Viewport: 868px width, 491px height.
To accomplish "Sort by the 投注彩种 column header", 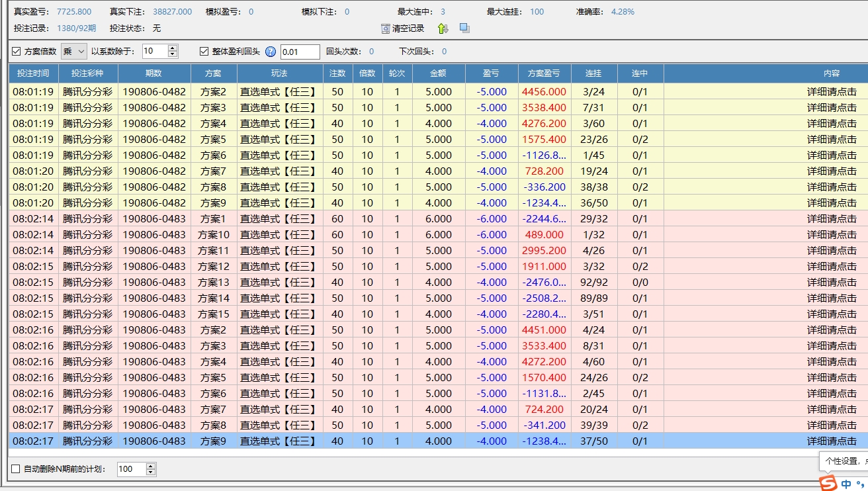I will point(88,73).
